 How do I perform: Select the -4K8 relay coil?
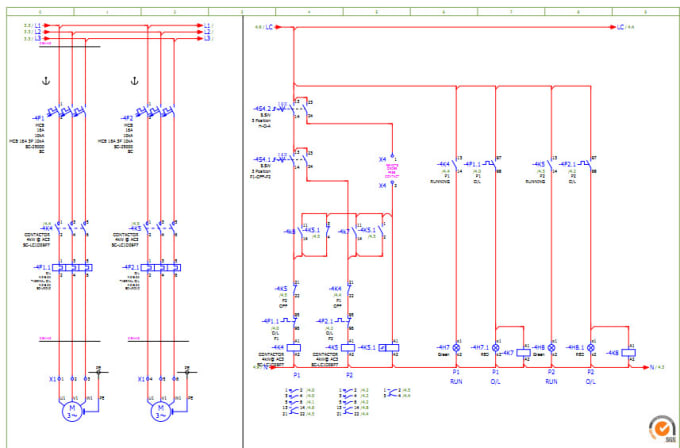click(628, 353)
